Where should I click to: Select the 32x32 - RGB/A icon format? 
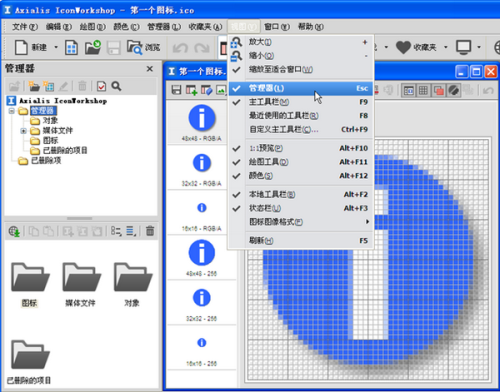click(201, 168)
